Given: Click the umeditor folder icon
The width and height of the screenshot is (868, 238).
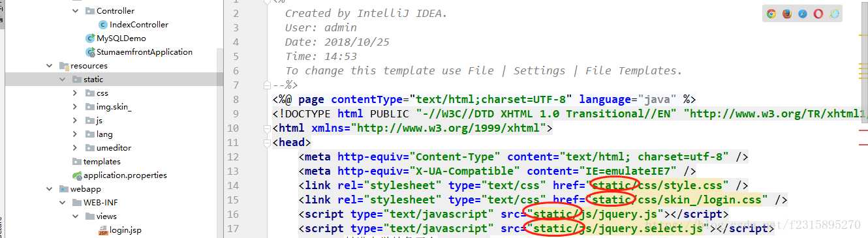Looking at the screenshot, I should [90, 148].
